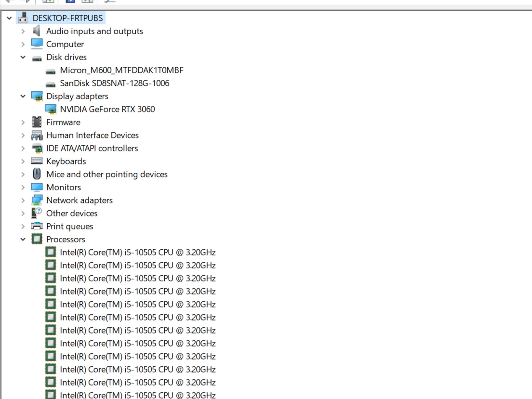Click the Display adapters category icon
Screen dimensions: 532x399
pyautogui.click(x=37, y=96)
